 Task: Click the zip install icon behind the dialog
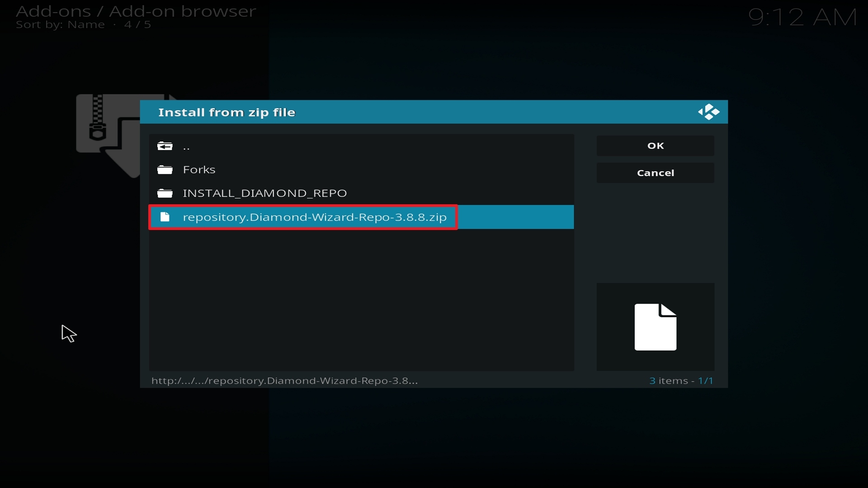[108, 136]
